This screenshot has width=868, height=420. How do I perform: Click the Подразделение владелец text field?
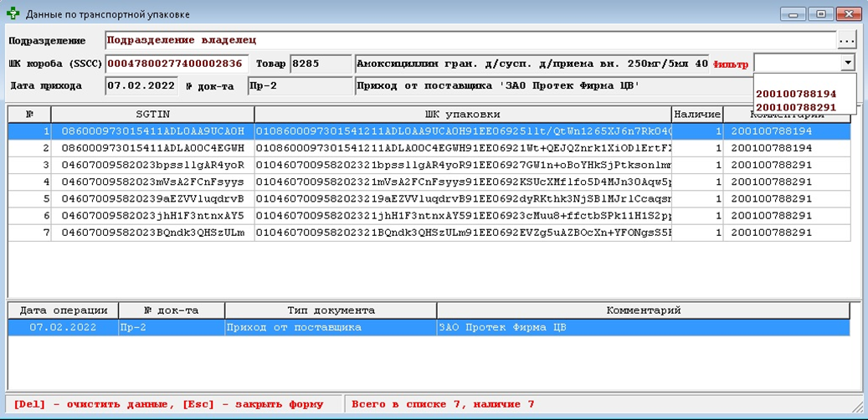tap(469, 40)
